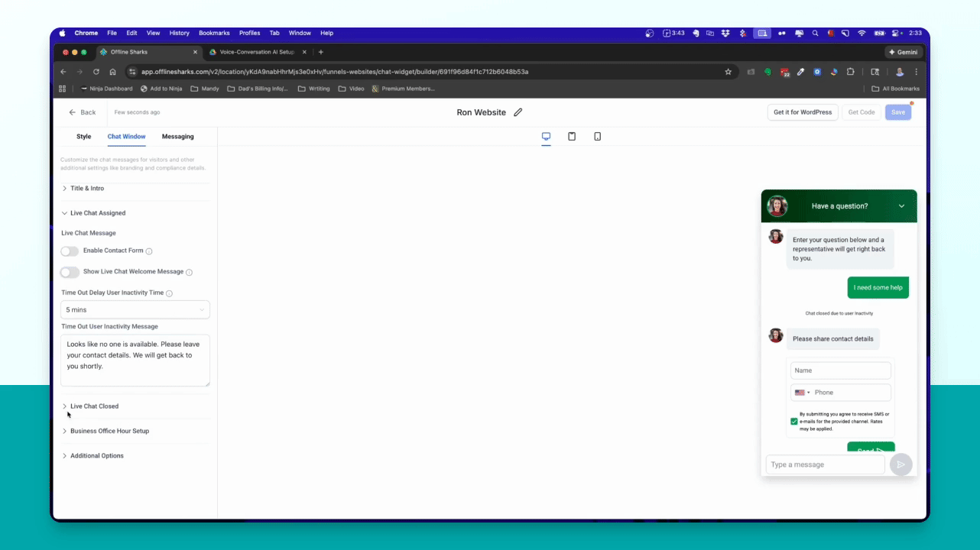Open Premium Members bookmark
This screenshot has height=550, width=980.
tap(403, 89)
